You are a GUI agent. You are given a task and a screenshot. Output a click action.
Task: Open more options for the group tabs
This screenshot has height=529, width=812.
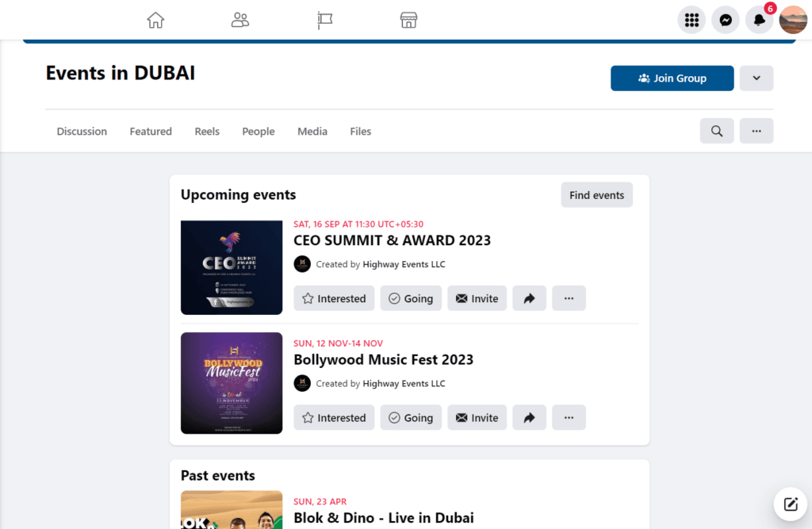pos(756,130)
